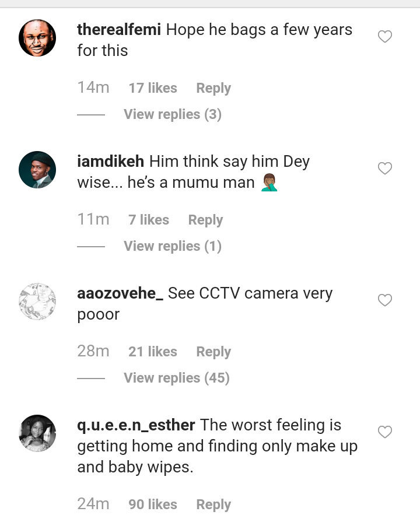The width and height of the screenshot is (420, 522).
Task: Reply to q.u.e.e.n_esther's comment
Action: (213, 505)
